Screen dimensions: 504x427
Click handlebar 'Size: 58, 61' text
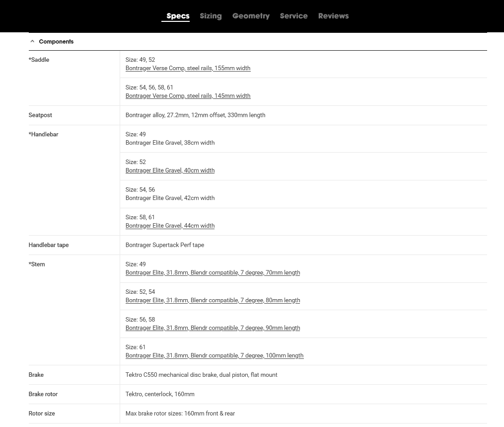pos(140,217)
